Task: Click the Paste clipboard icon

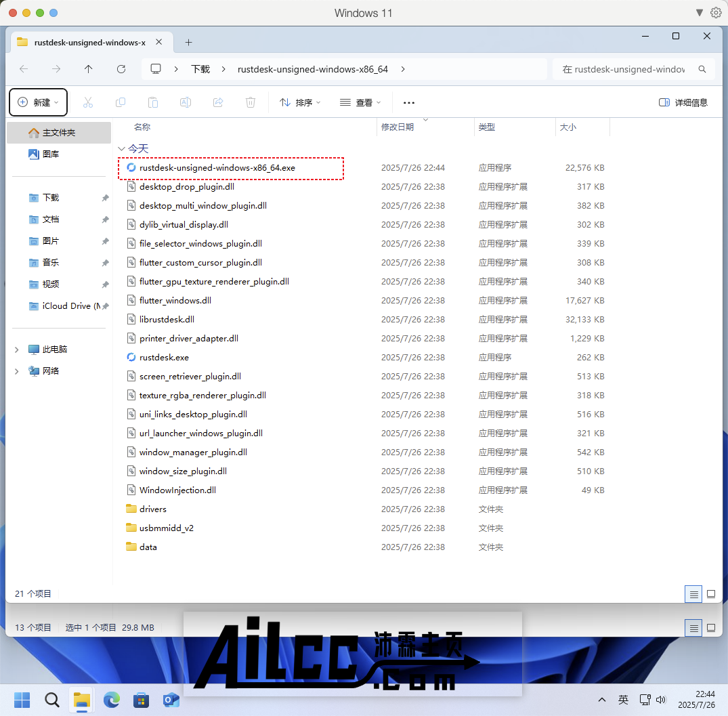Action: (153, 102)
